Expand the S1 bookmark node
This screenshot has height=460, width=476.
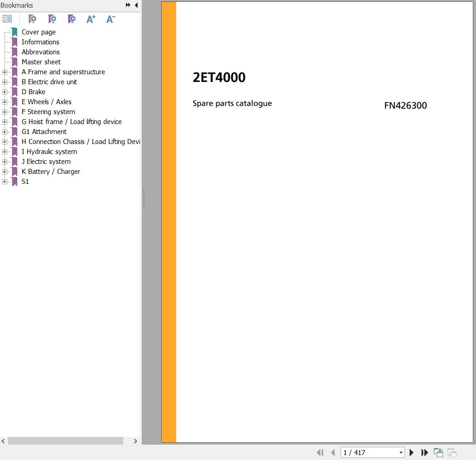point(5,182)
